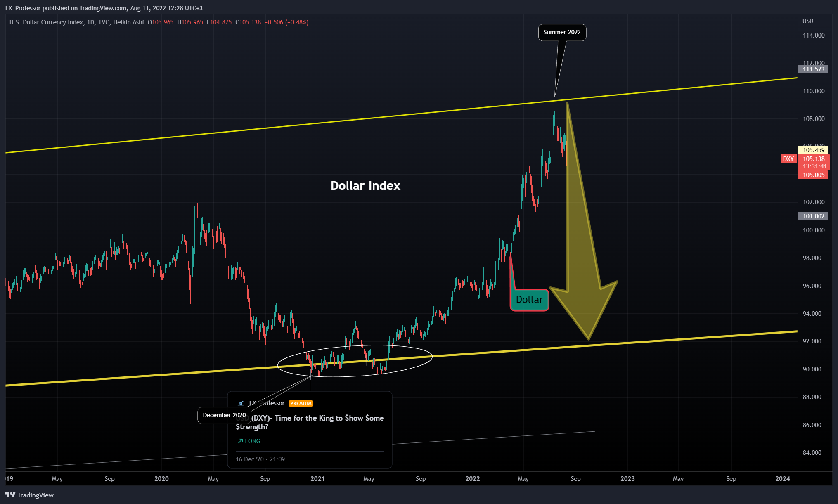Click the author avatar icon in idea card
This screenshot has height=504, width=838.
[241, 403]
